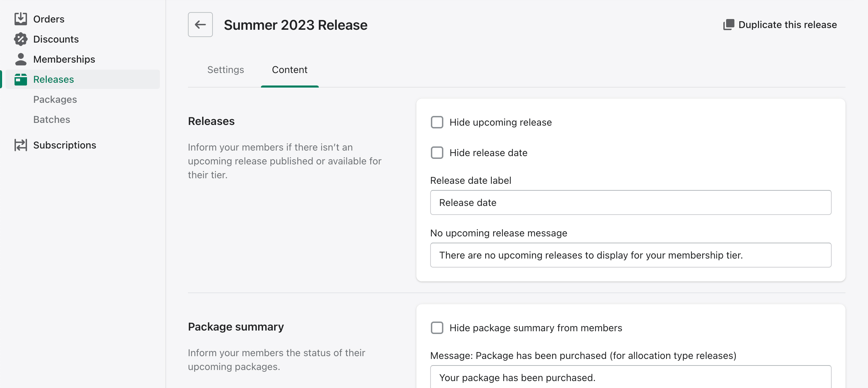Tick Hide package summary from members
This screenshot has width=868, height=388.
(437, 328)
